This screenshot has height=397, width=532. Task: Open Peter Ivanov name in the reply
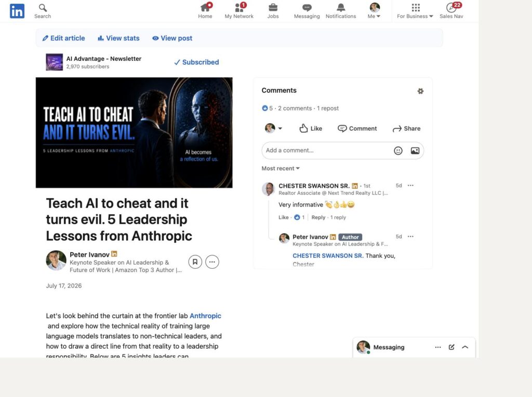tap(311, 237)
